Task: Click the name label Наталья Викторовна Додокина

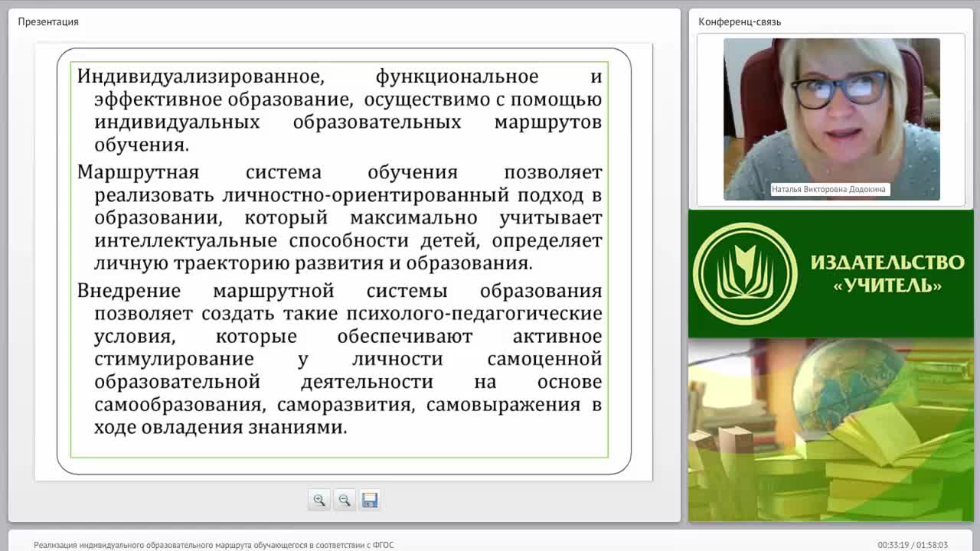Action: pos(830,189)
